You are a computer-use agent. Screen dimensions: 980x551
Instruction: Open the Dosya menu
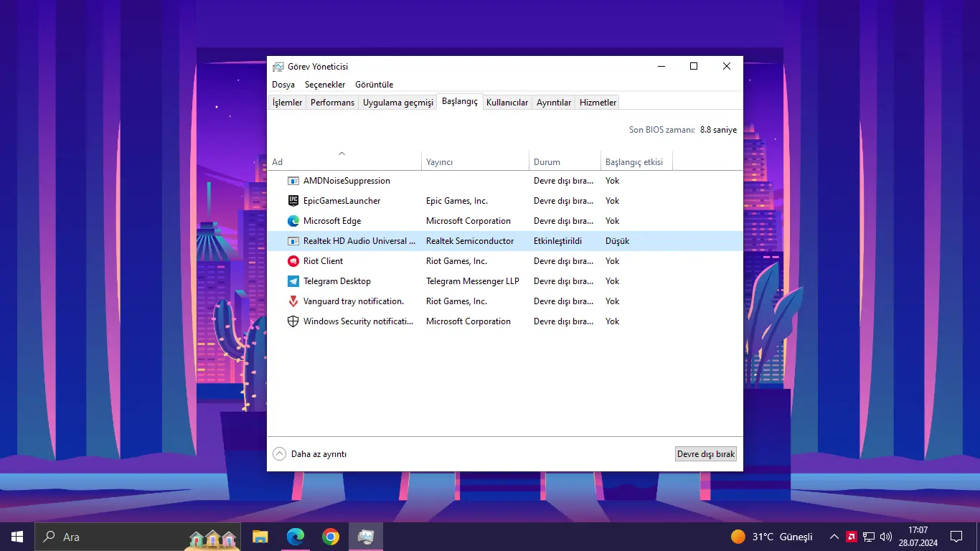283,85
